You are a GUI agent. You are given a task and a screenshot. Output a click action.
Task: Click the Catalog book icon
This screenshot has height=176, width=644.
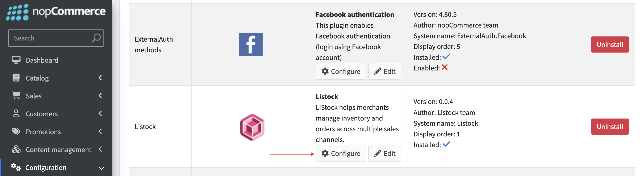[16, 78]
